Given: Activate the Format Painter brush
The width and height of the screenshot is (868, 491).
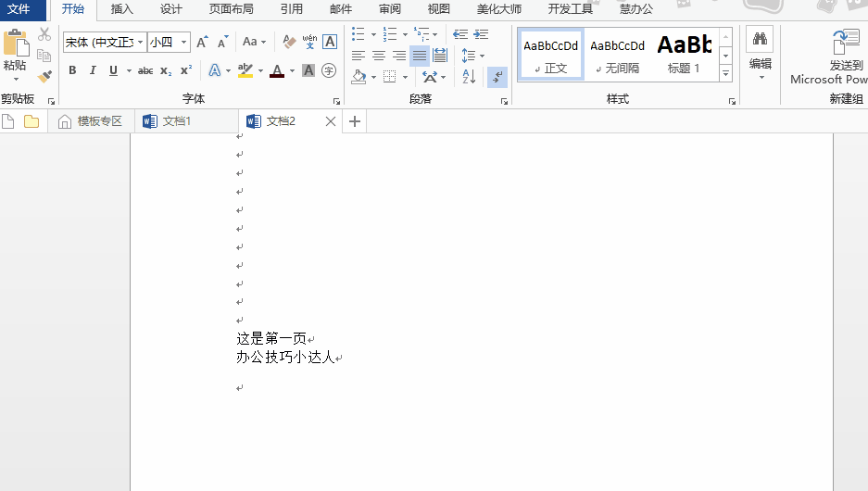Looking at the screenshot, I should (x=44, y=76).
